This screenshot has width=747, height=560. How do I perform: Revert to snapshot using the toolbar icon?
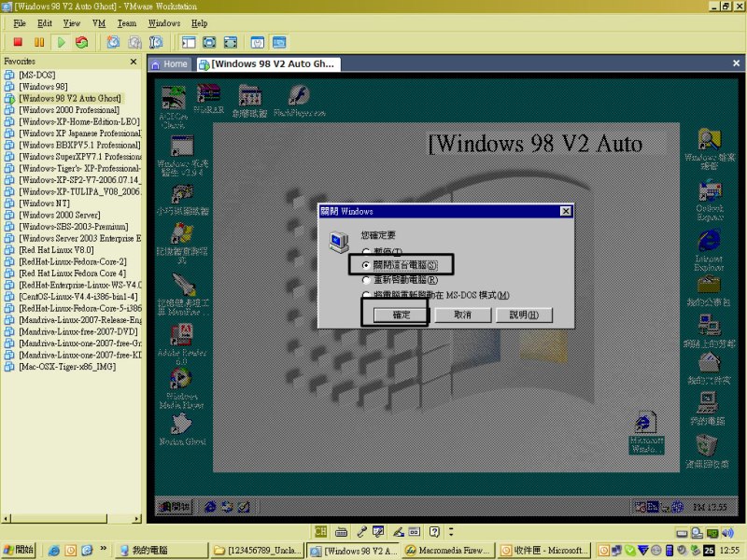point(134,42)
